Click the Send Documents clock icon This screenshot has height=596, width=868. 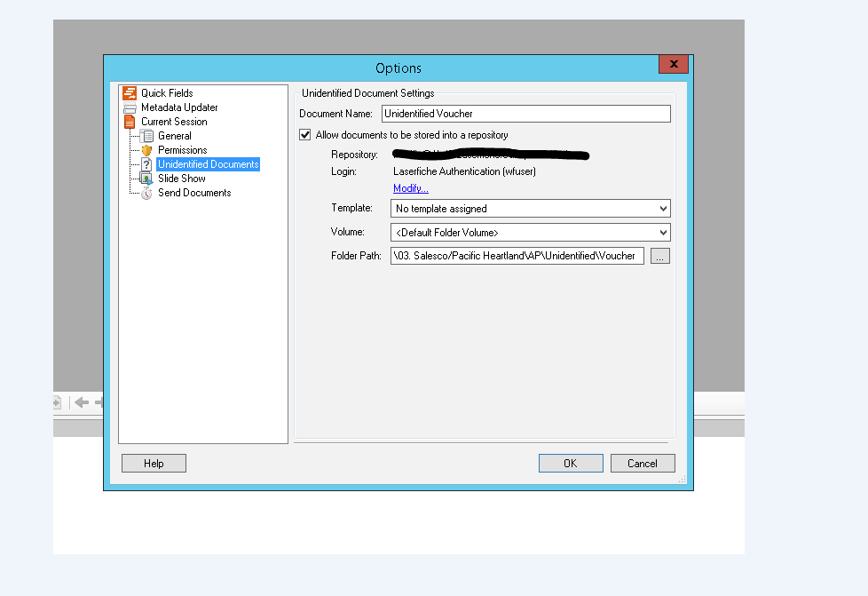click(147, 193)
